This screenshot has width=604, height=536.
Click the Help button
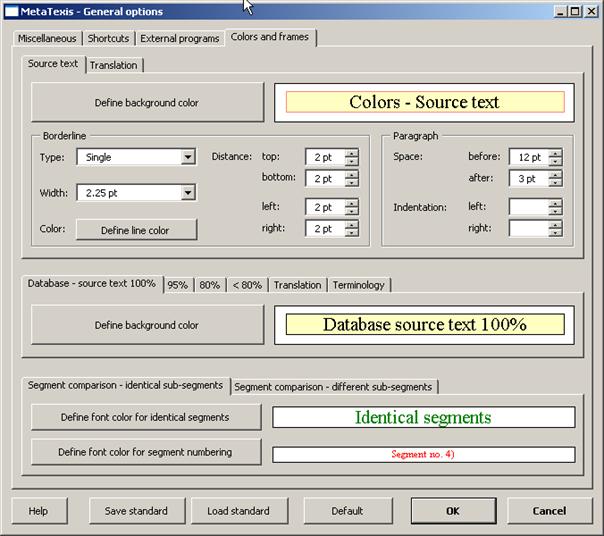(39, 511)
